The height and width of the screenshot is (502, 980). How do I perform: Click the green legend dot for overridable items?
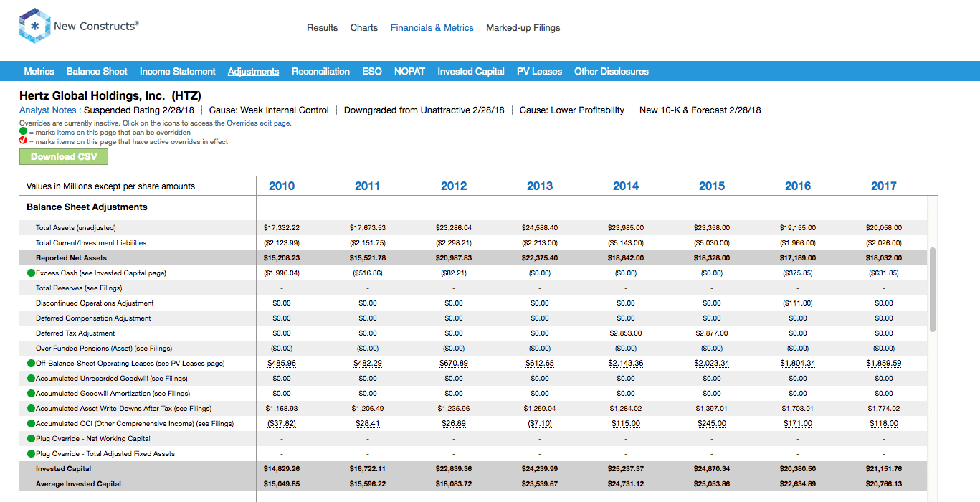coord(23,133)
